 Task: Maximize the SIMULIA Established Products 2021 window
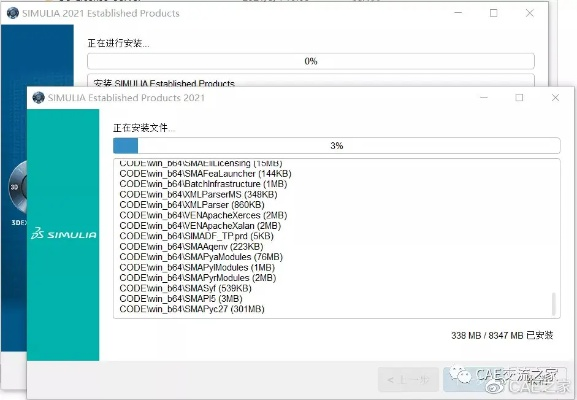[519, 98]
